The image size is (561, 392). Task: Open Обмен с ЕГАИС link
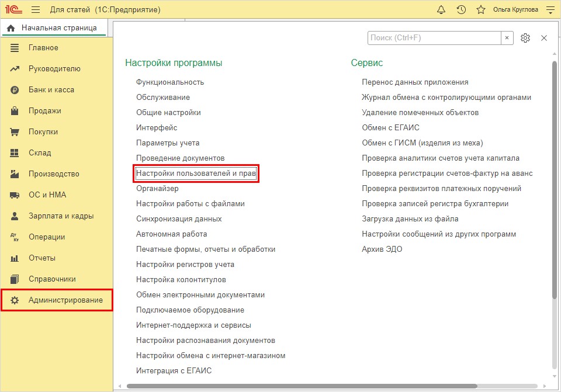pos(391,128)
